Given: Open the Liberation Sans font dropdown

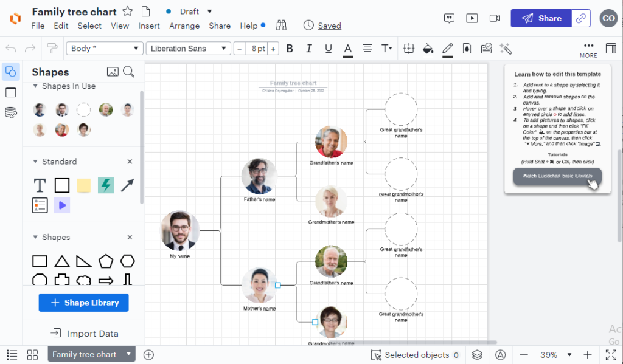Looking at the screenshot, I should pyautogui.click(x=188, y=48).
